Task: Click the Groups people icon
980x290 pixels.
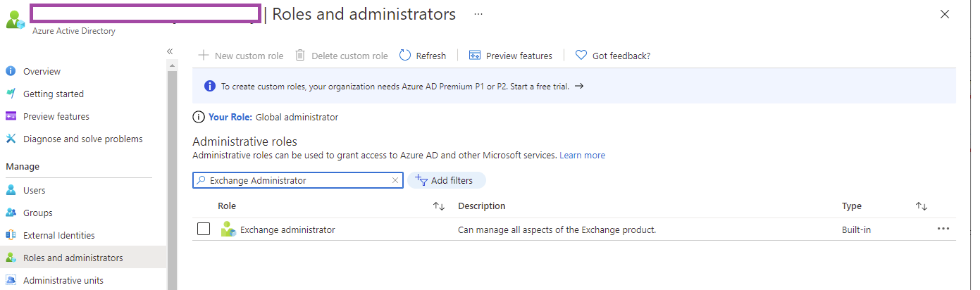Action: click(x=11, y=213)
